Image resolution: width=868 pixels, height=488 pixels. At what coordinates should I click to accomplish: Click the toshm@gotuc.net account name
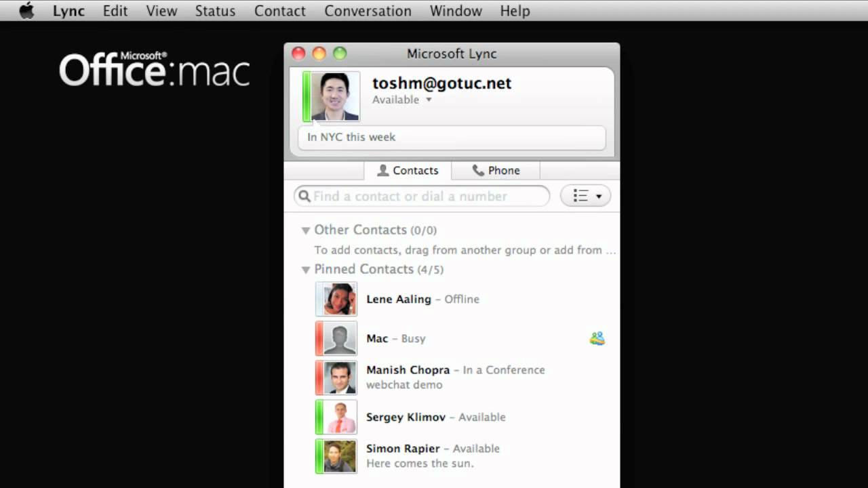[x=441, y=83]
